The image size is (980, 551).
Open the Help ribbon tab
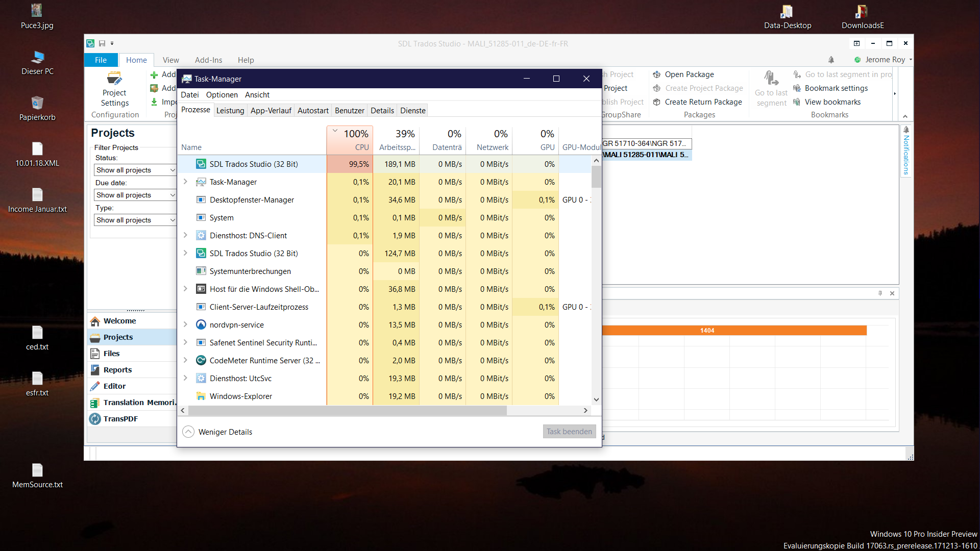pos(246,60)
